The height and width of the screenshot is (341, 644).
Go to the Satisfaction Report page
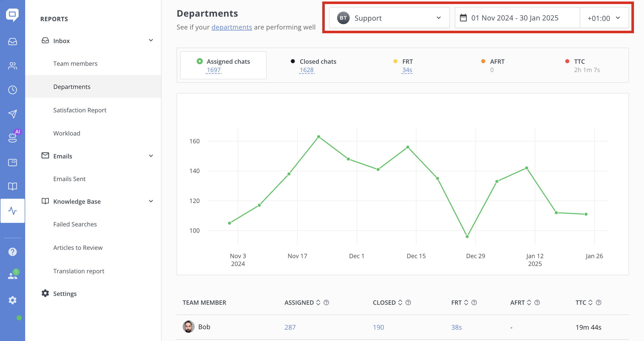(x=80, y=110)
